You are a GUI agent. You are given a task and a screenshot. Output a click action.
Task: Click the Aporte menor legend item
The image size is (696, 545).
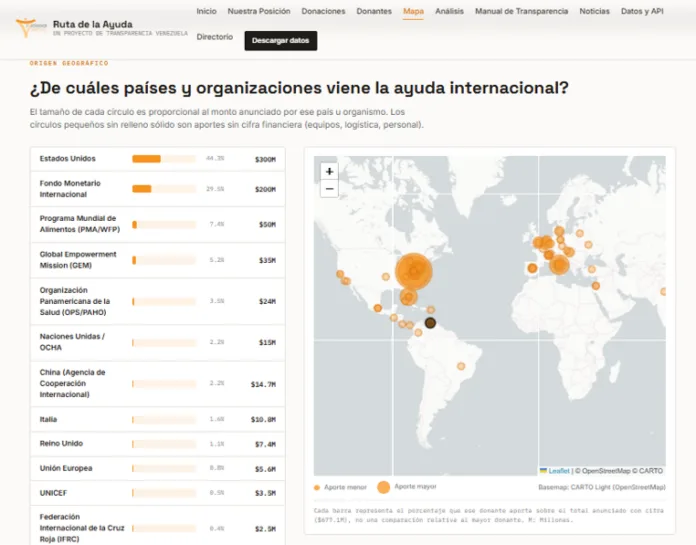(341, 487)
